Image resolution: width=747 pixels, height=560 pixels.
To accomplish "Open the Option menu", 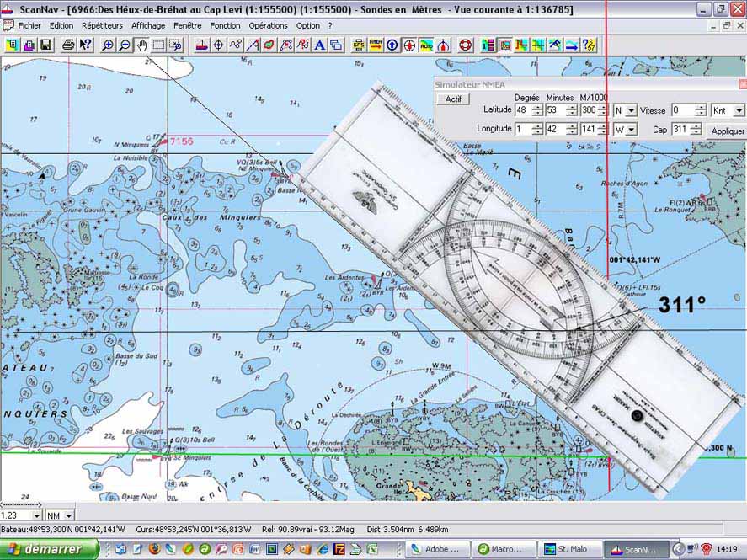I will click(307, 26).
